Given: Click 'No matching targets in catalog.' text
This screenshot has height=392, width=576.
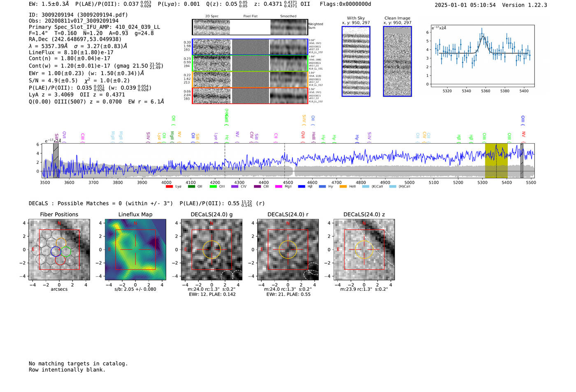Looking at the screenshot, I should 78,364.
